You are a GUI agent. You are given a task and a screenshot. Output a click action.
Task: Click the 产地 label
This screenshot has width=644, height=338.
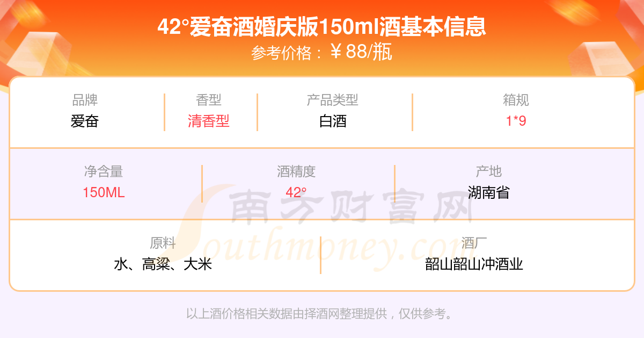pyautogui.click(x=488, y=171)
